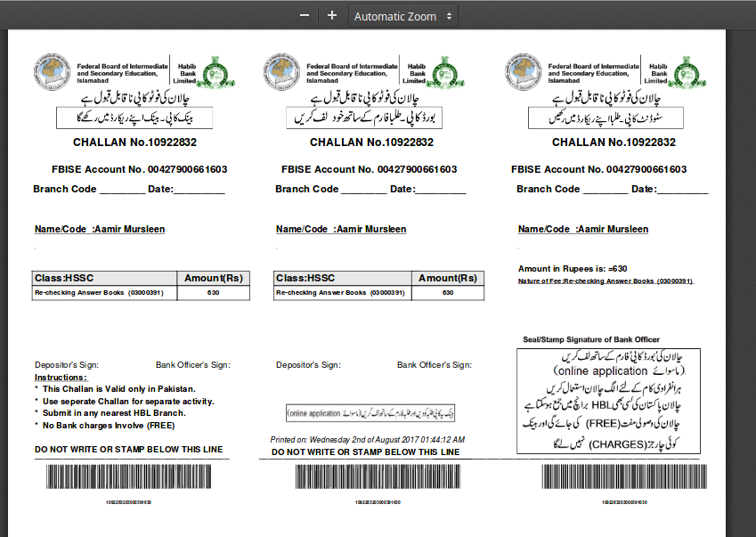Click the small boxed online application note, middle copy
This screenshot has height=537, width=756.
pos(370,413)
